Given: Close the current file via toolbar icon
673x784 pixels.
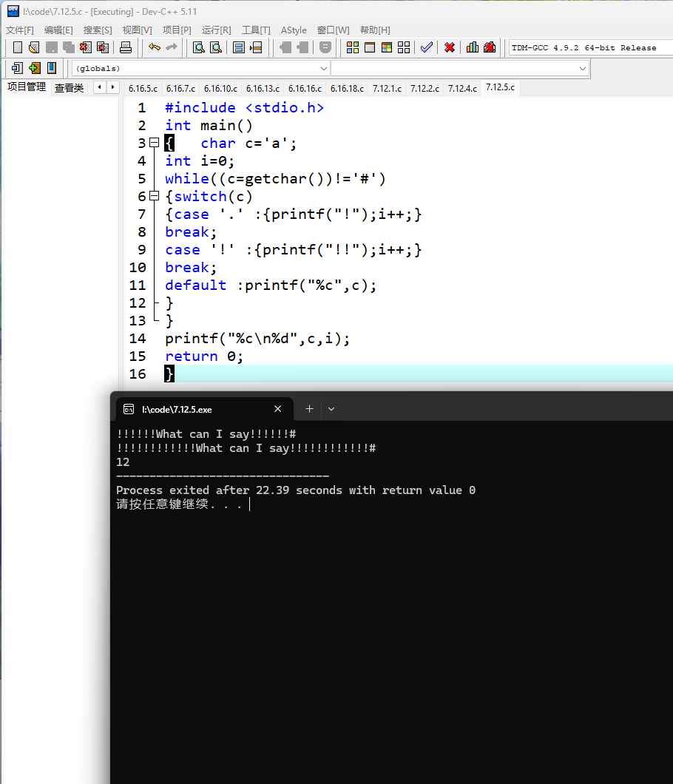Looking at the screenshot, I should pos(86,47).
